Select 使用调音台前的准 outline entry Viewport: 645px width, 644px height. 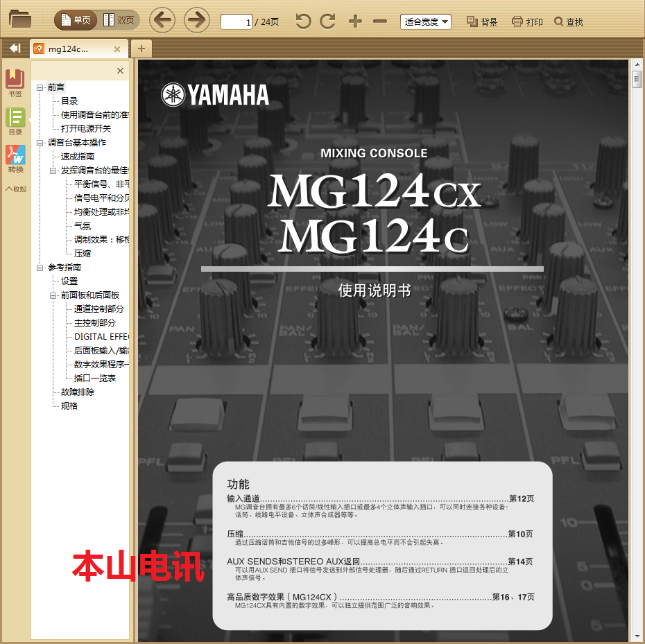[94, 115]
